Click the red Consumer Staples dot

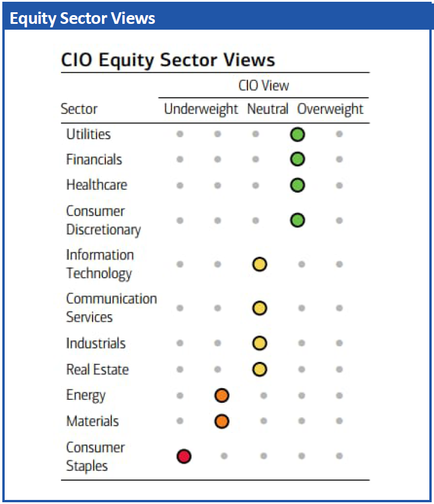[184, 456]
